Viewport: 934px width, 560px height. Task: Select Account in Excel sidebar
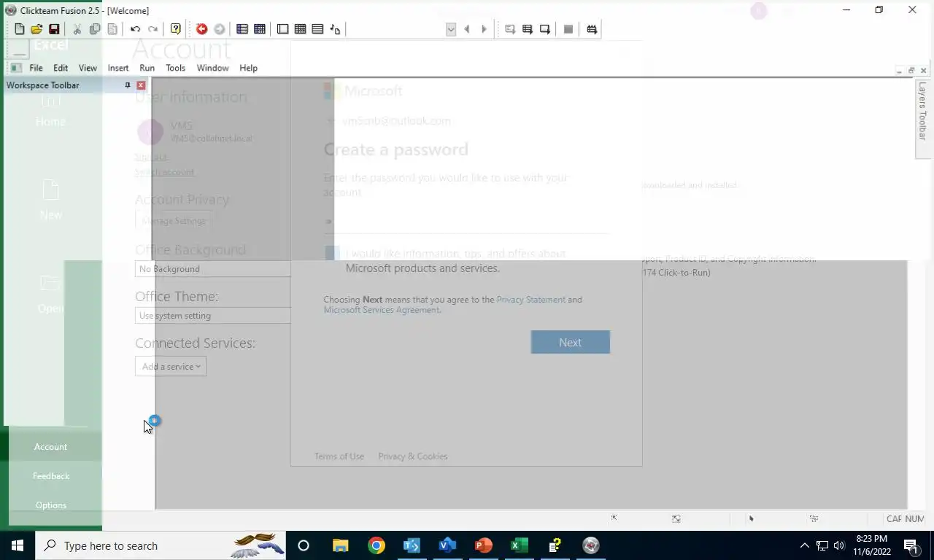[x=50, y=447]
